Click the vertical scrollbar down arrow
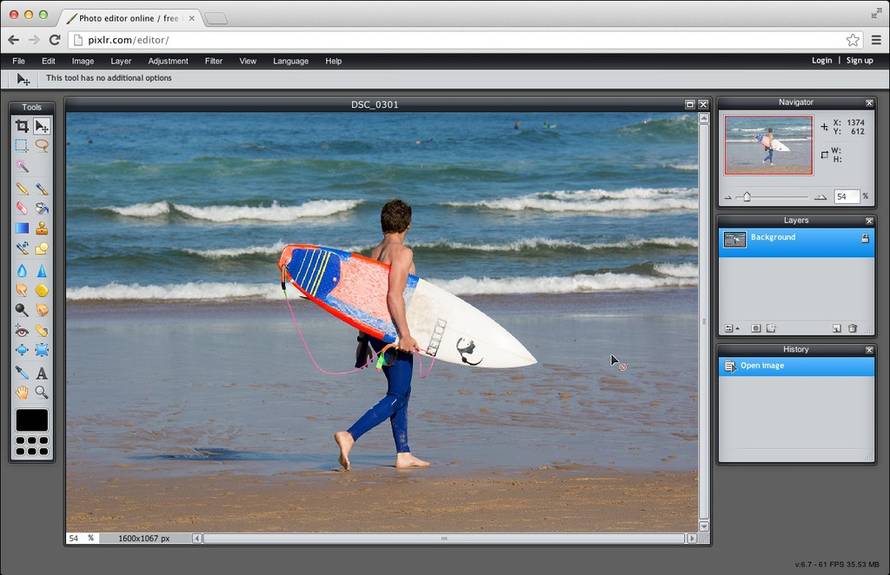890x575 pixels. [704, 526]
